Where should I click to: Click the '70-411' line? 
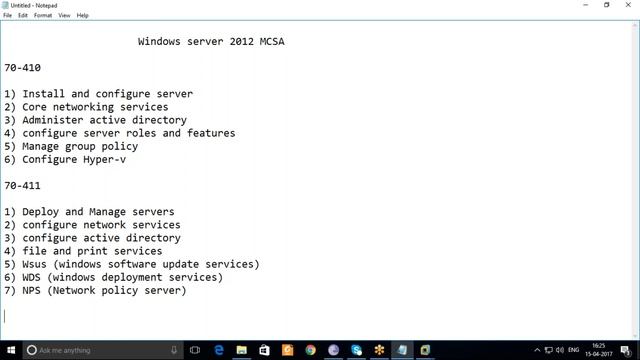coord(22,186)
